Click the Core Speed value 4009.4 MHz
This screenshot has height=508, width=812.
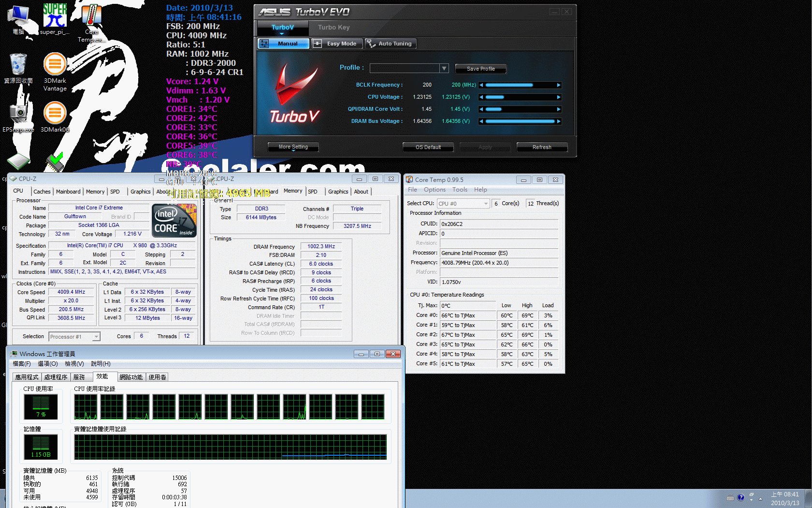tap(71, 292)
